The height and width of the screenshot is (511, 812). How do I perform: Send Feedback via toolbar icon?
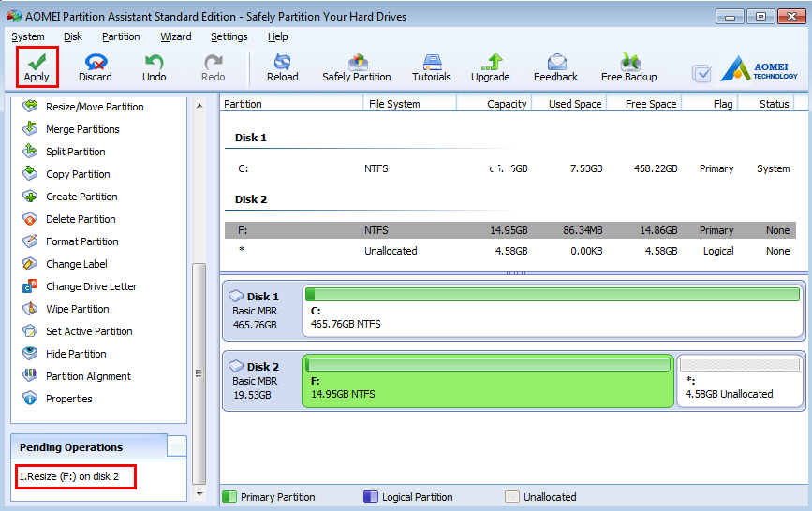tap(555, 67)
